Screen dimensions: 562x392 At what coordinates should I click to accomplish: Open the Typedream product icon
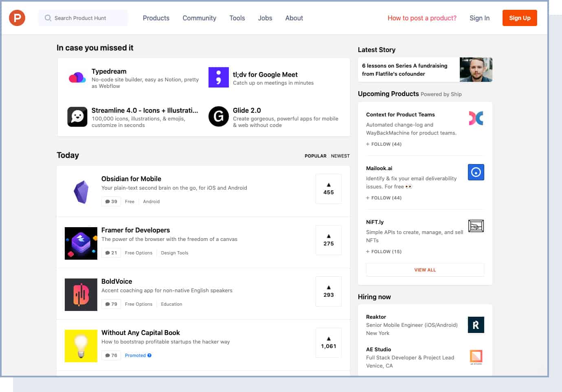(77, 77)
